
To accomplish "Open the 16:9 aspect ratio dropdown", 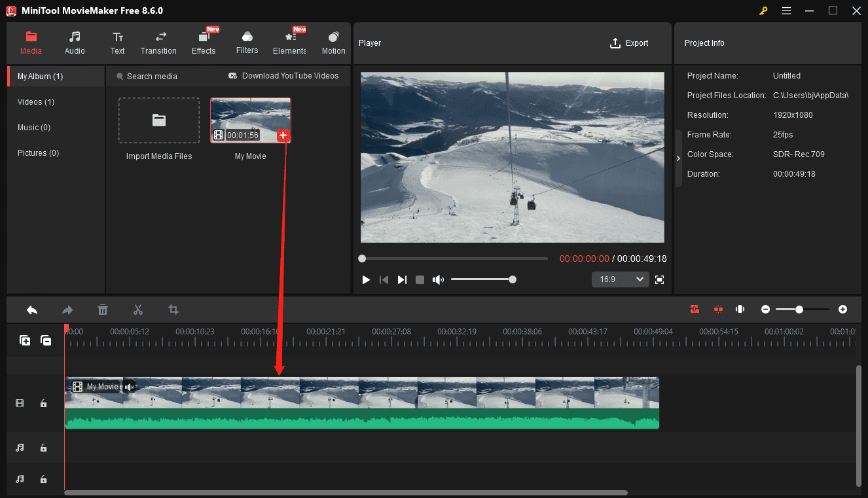I will pyautogui.click(x=620, y=279).
